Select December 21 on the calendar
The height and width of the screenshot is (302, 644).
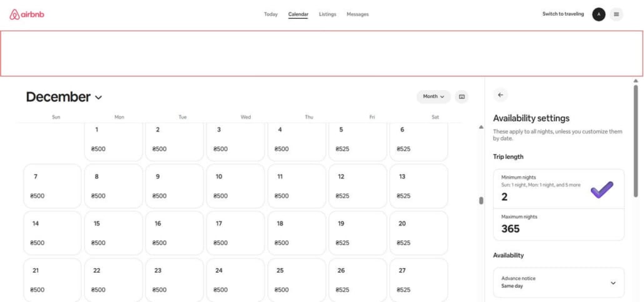tap(53, 280)
